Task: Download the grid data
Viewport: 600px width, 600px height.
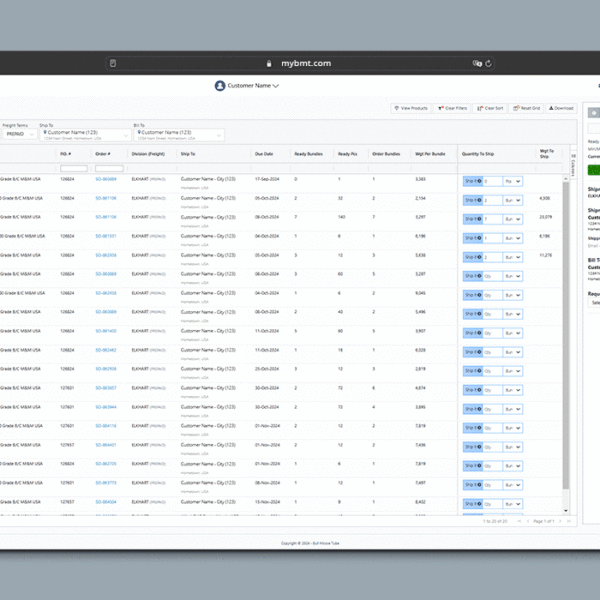Action: click(560, 108)
